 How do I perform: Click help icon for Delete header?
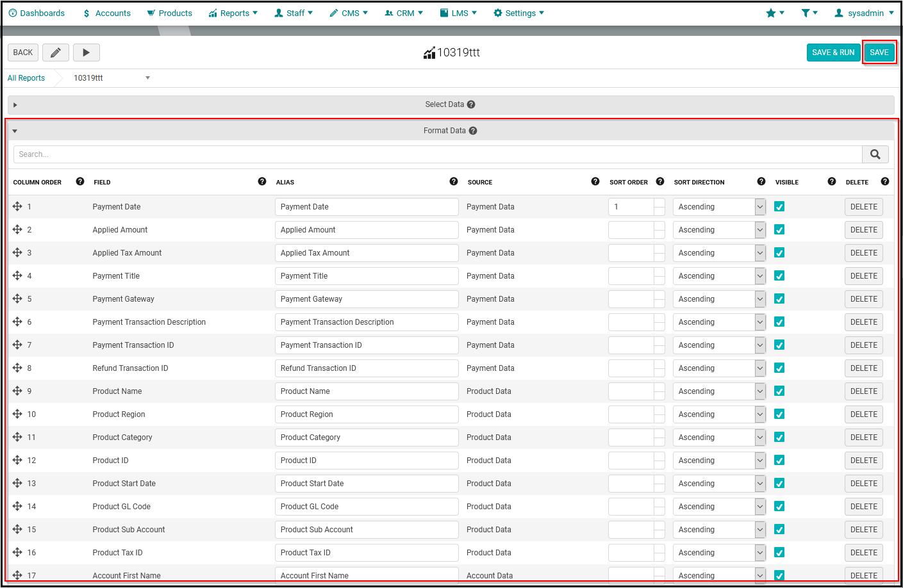[x=885, y=181]
